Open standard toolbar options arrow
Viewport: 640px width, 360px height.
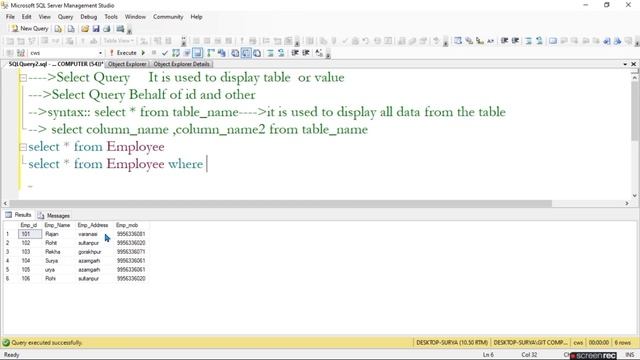point(129,30)
